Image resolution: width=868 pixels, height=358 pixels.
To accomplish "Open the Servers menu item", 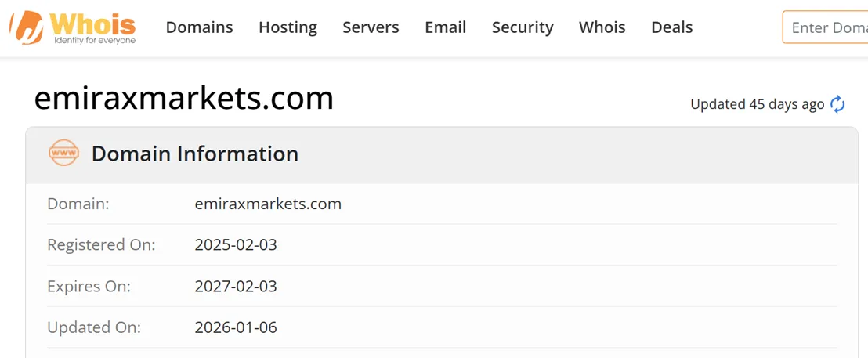I will [371, 27].
